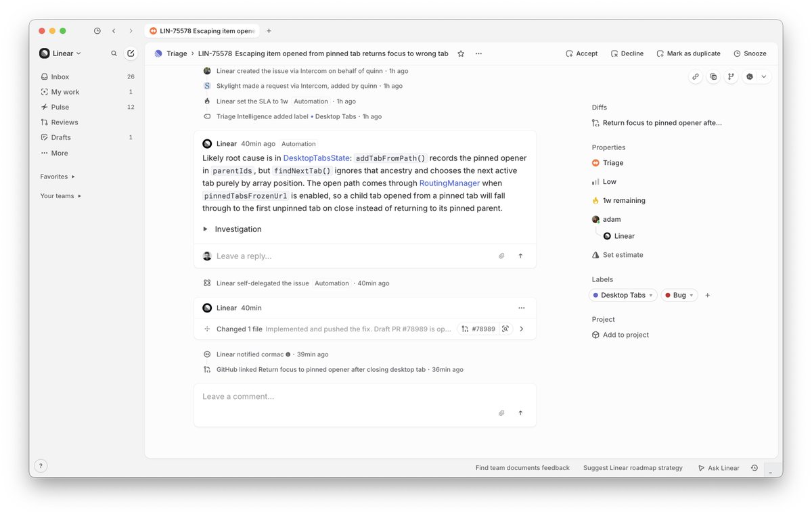
Task: Expand the agent button chevron dropdown
Action: point(764,77)
